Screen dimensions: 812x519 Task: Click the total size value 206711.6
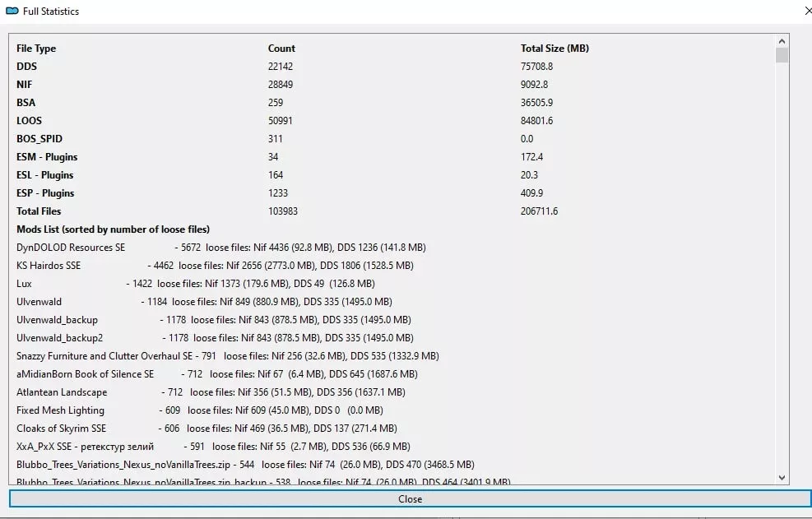[x=539, y=211]
